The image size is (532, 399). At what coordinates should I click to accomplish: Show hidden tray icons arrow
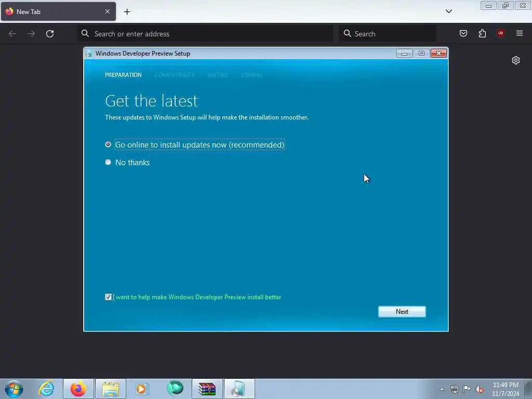442,390
